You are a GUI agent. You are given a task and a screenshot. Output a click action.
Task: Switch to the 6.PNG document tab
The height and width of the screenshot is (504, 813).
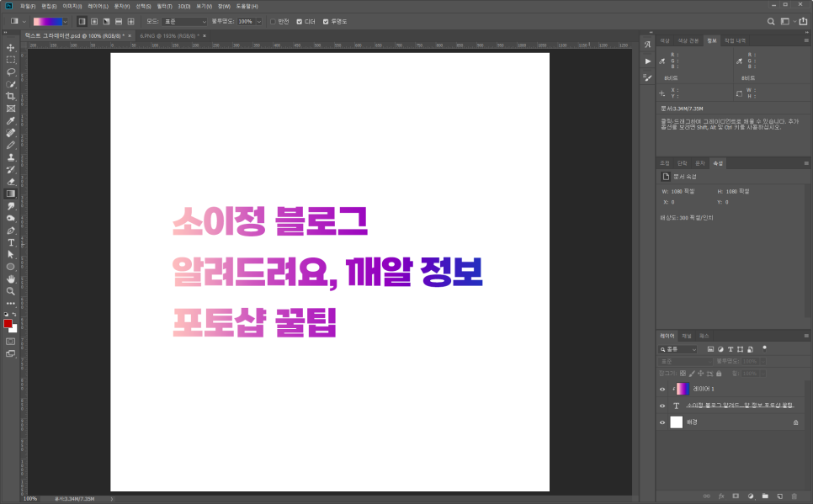click(167, 36)
